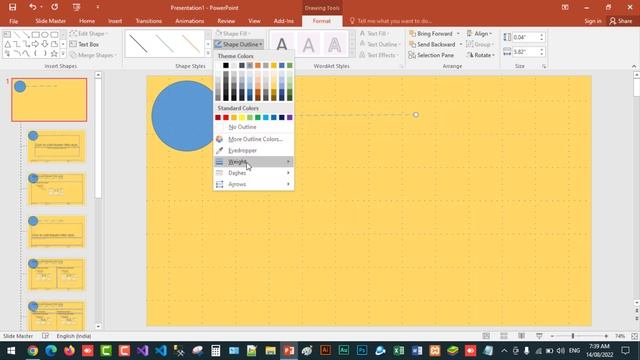640x360 pixels.
Task: Expand the Dashes submenu
Action: point(253,173)
